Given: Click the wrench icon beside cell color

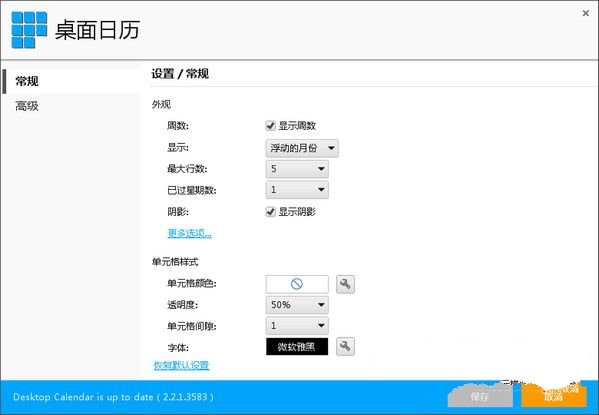Looking at the screenshot, I should pos(345,284).
